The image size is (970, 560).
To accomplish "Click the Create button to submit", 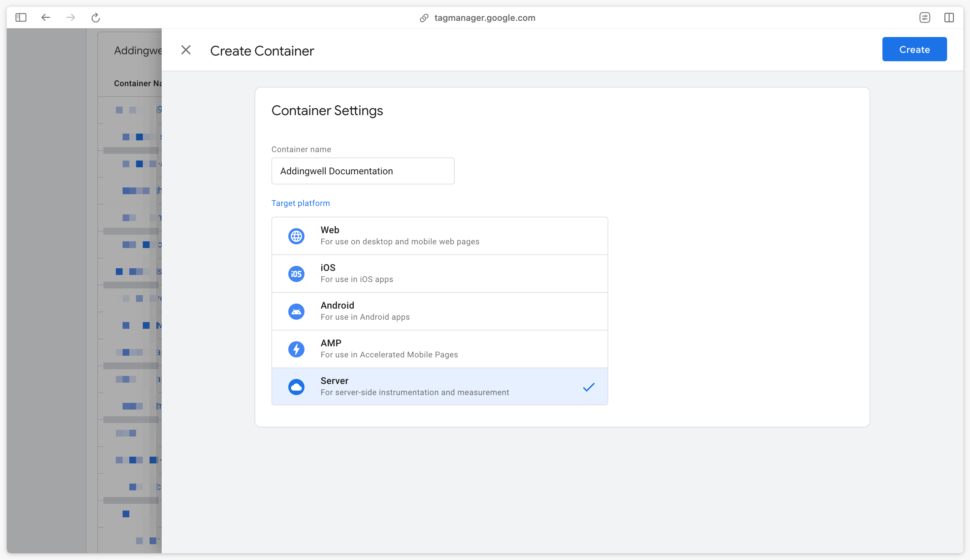I will click(915, 49).
